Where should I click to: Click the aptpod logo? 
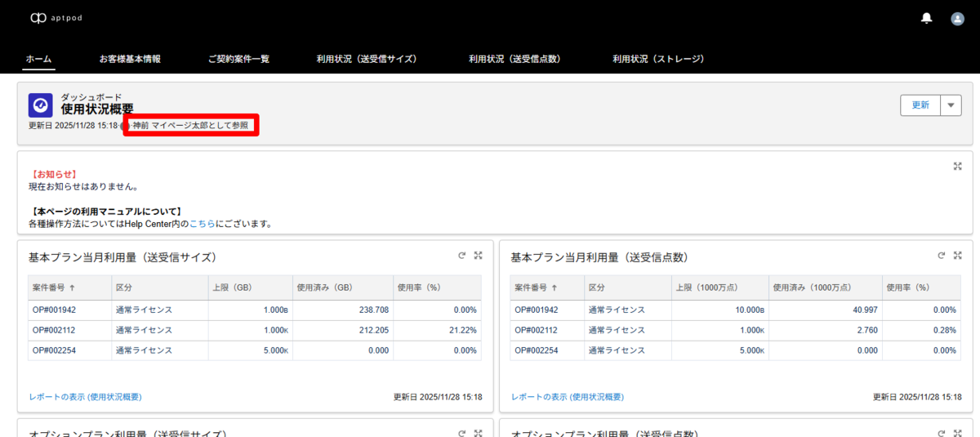tap(58, 18)
